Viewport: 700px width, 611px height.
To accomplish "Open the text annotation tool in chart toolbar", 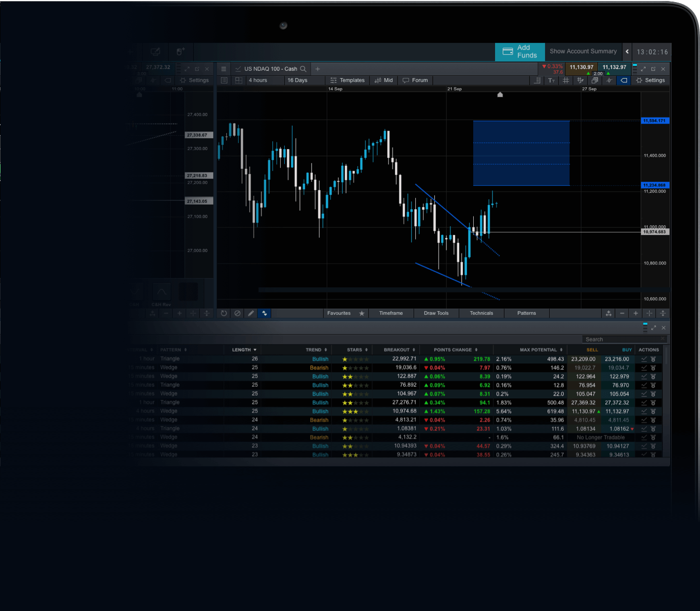I will point(551,80).
